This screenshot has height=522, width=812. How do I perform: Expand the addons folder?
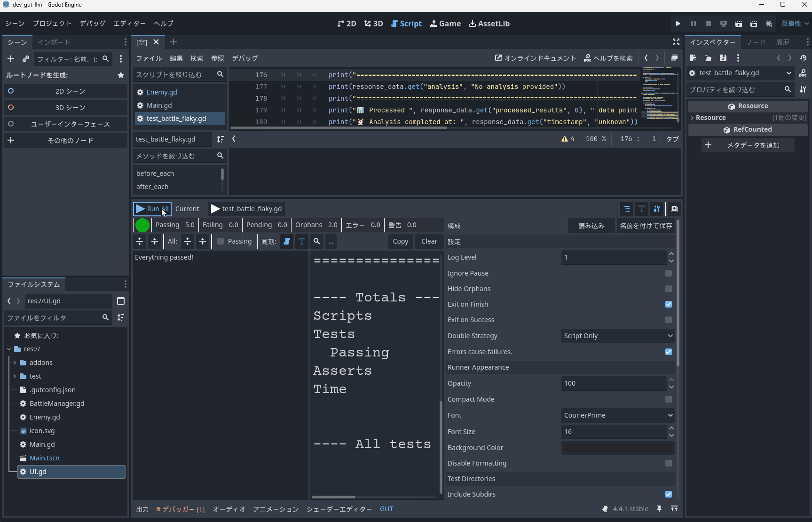(15, 363)
